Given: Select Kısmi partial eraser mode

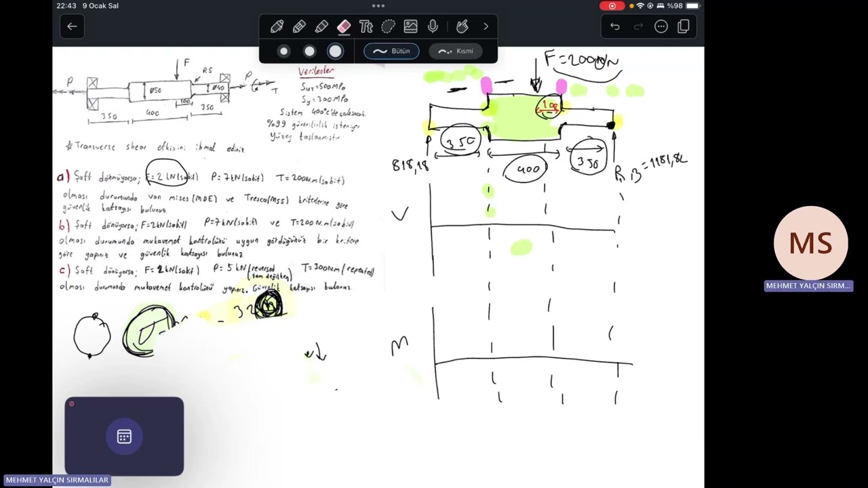Looking at the screenshot, I should click(x=456, y=51).
